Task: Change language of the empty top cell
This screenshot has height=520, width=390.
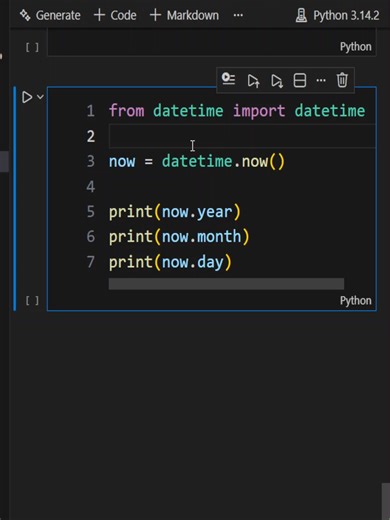Action: pyautogui.click(x=355, y=47)
